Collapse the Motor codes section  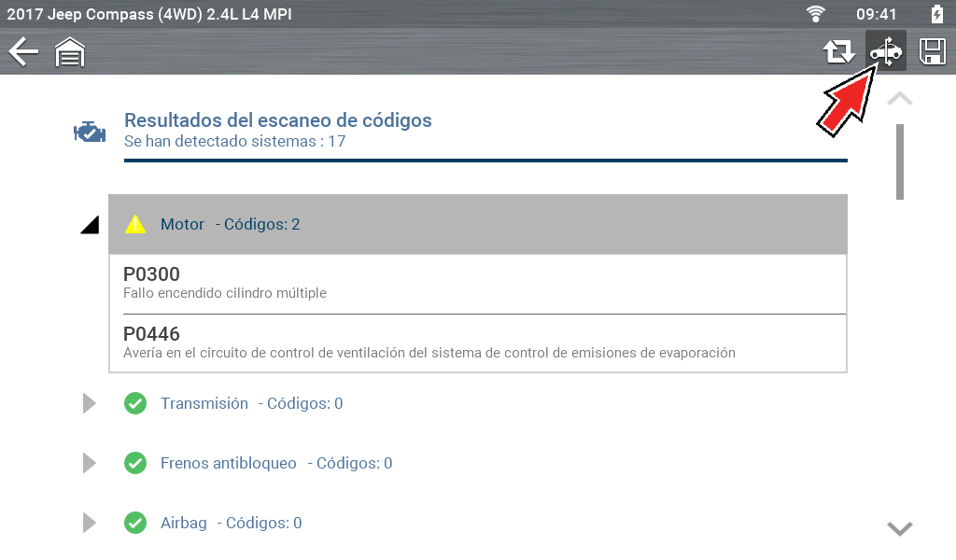point(90,225)
